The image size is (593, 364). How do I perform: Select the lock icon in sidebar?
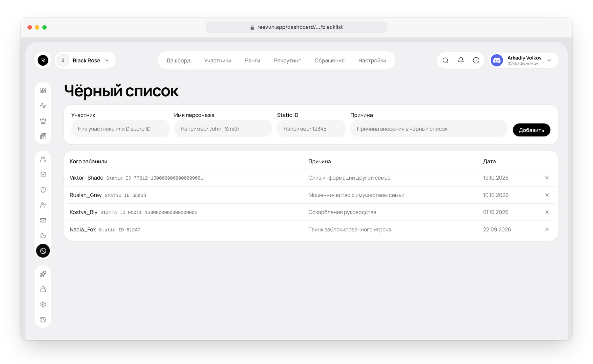click(43, 289)
